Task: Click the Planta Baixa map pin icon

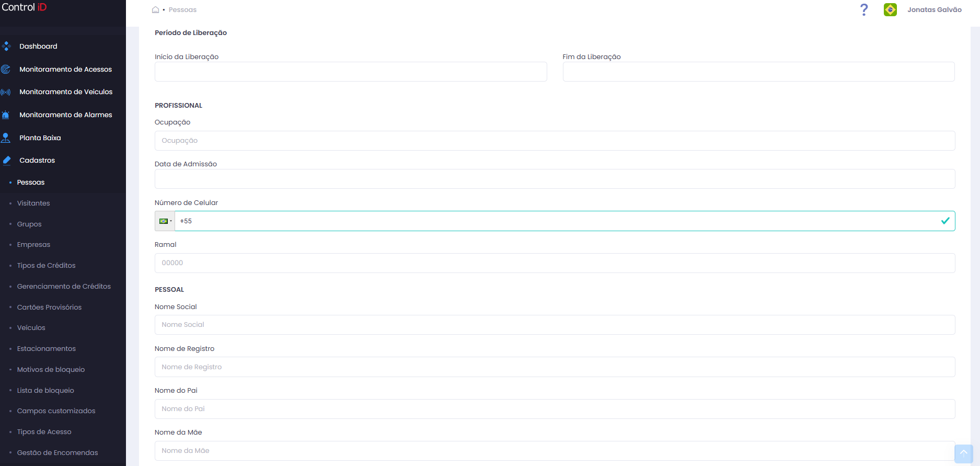Action: [x=6, y=138]
